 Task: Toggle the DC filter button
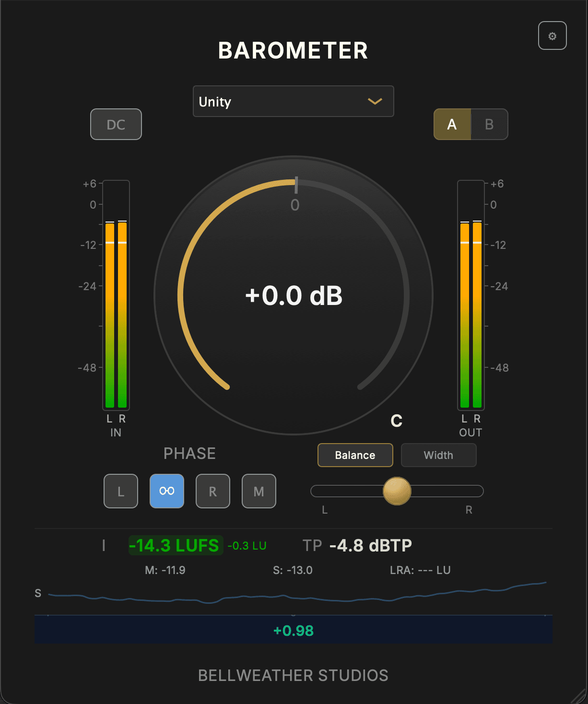click(x=116, y=124)
